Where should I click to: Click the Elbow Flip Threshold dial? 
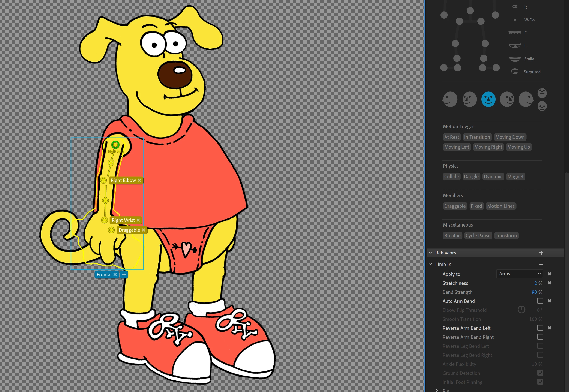pos(521,310)
